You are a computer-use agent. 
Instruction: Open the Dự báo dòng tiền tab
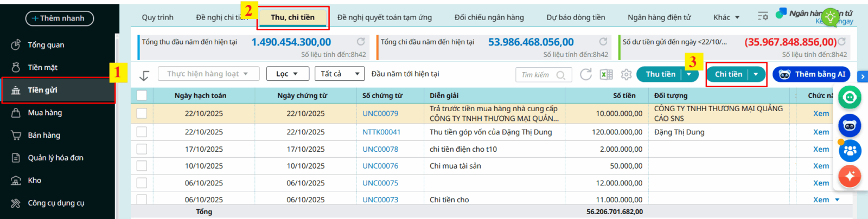point(576,17)
